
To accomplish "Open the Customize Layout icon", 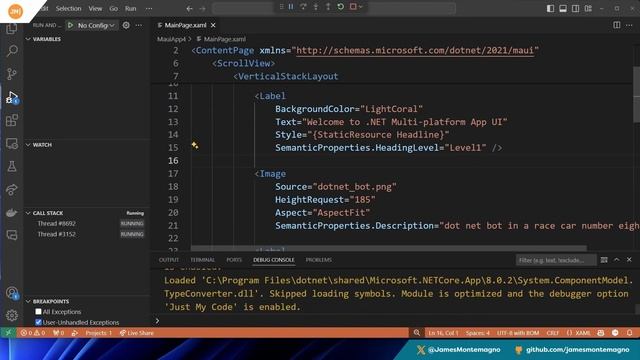I will (x=588, y=8).
